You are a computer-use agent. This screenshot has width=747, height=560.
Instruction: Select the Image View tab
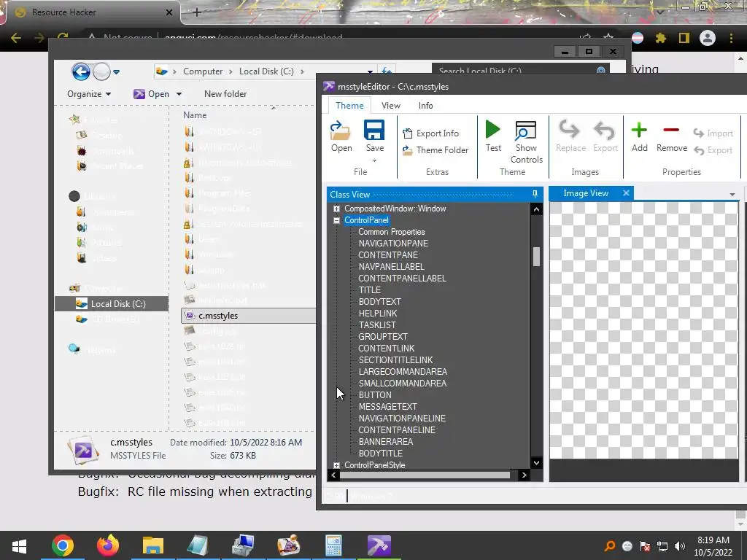tap(586, 192)
